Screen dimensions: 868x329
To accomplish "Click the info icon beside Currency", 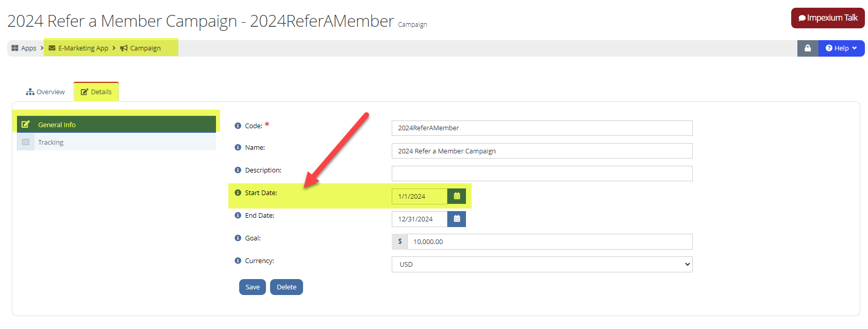I will tap(238, 261).
